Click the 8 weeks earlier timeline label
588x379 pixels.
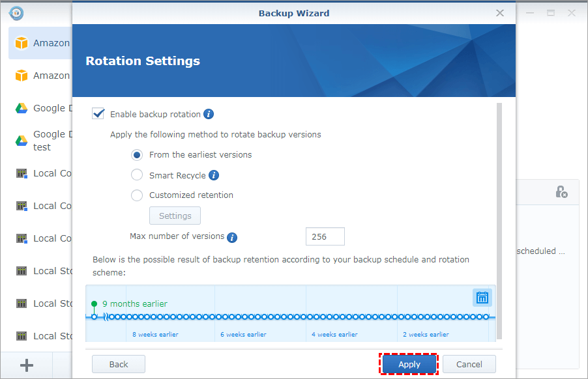(155, 335)
